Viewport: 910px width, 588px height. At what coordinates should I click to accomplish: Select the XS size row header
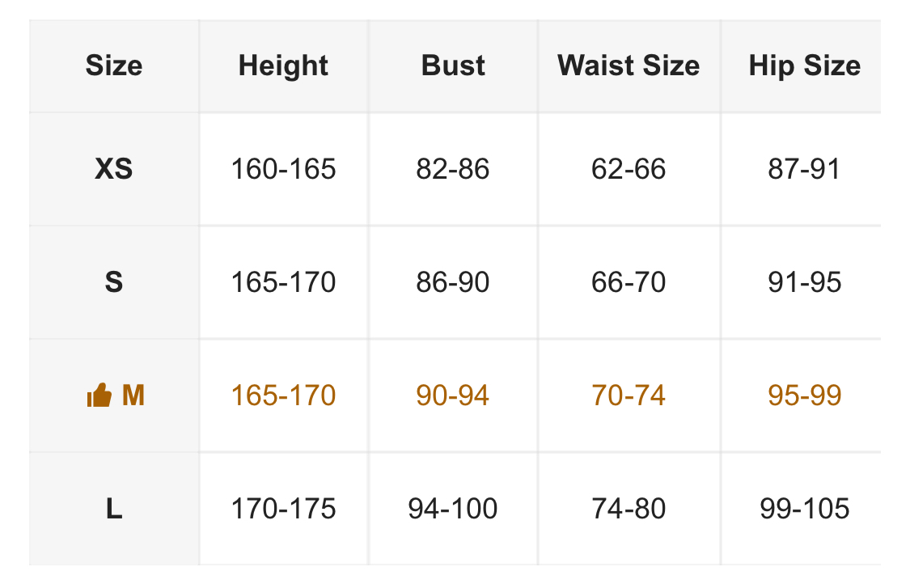click(114, 169)
